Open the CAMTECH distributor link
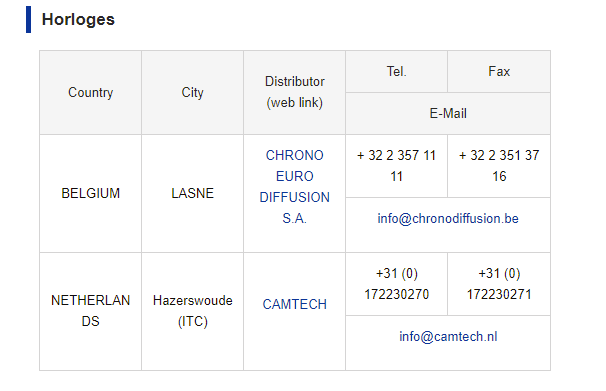Image resolution: width=606 pixels, height=391 pixels. pos(294,304)
